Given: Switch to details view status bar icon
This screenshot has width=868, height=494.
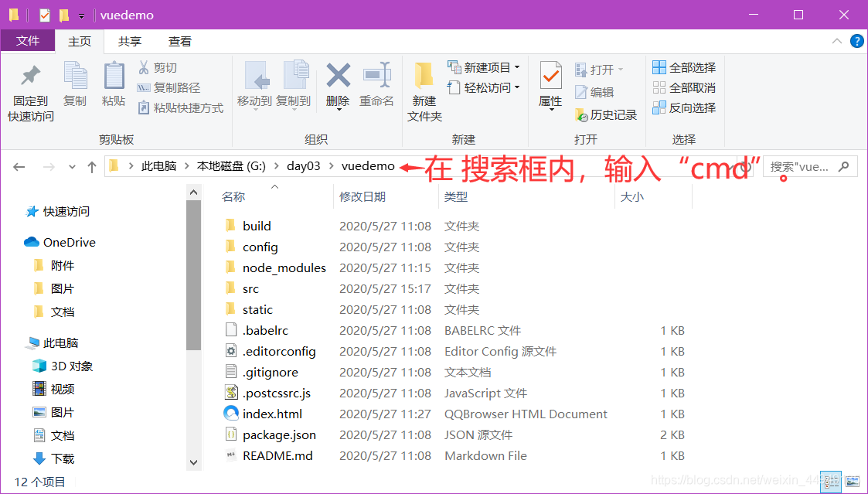Looking at the screenshot, I should (830, 482).
